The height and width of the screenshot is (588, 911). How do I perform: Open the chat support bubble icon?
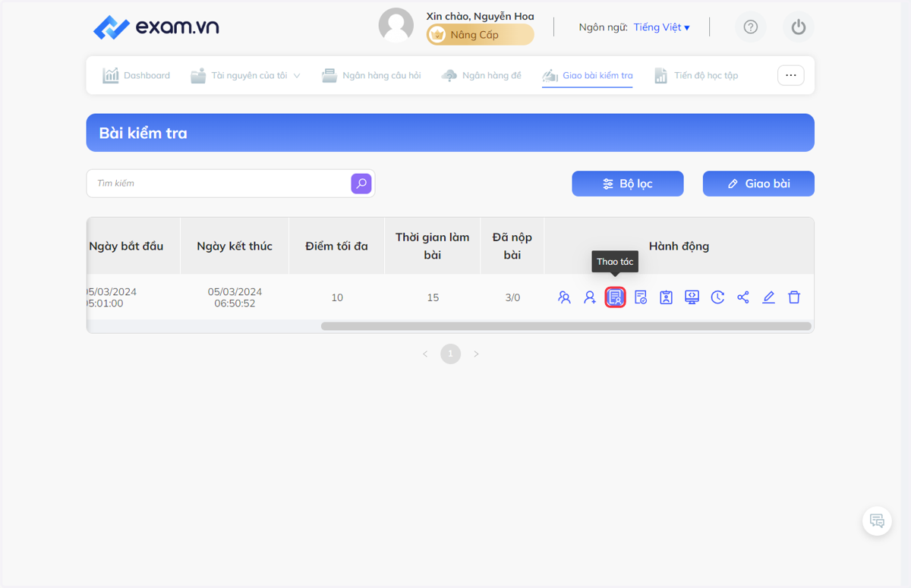[x=878, y=521]
